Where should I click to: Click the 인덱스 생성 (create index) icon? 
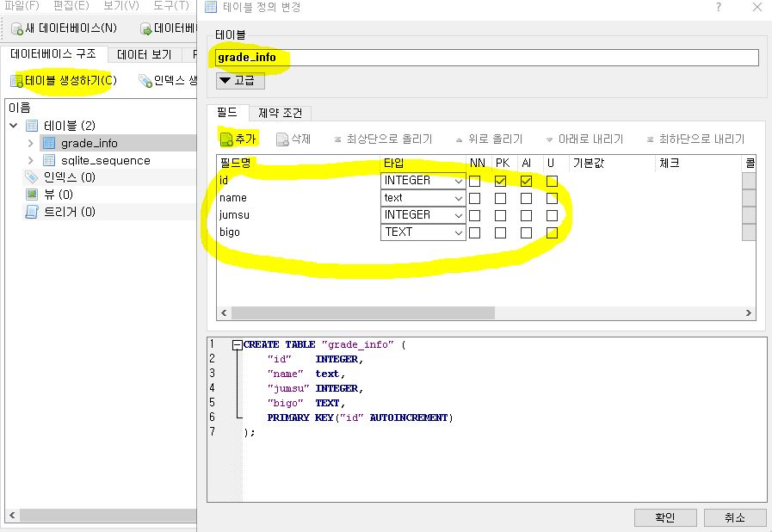click(x=145, y=81)
